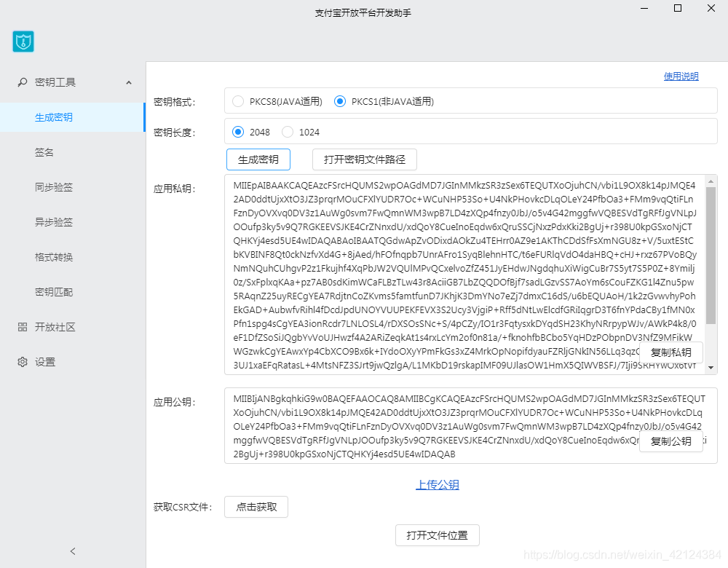Click the key tools search icon
This screenshot has width=728, height=568.
(x=22, y=82)
